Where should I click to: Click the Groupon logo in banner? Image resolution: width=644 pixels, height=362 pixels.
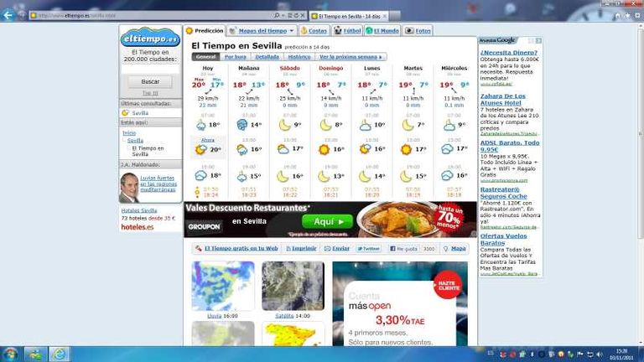pos(204,226)
